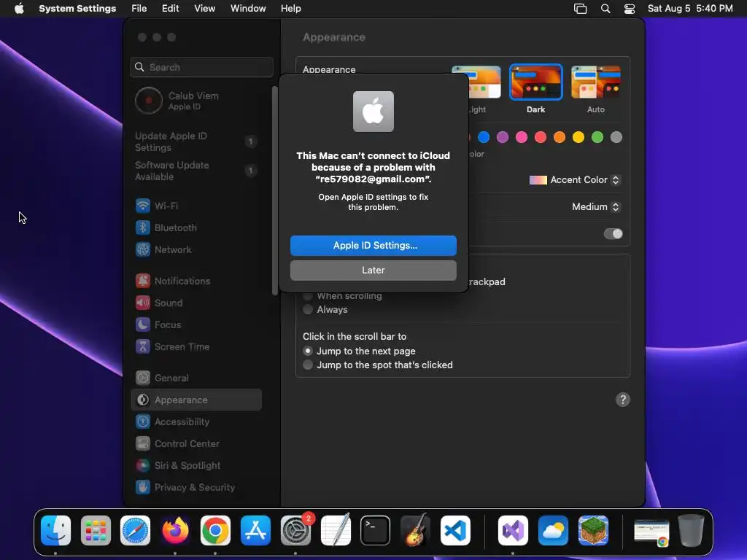Open the File menu
Screen dimensions: 747x560
click(139, 9)
